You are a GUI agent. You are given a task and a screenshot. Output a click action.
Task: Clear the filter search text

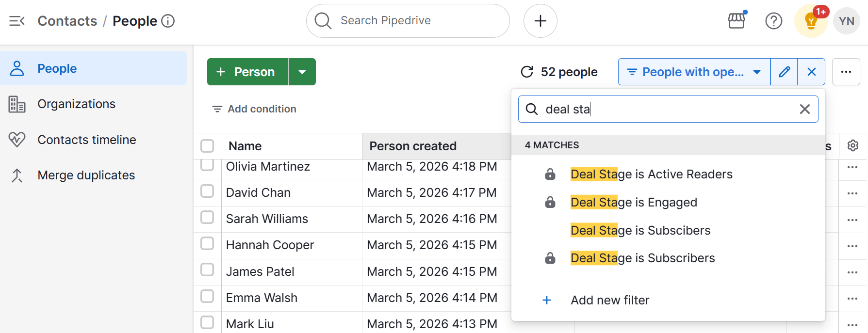(x=805, y=109)
